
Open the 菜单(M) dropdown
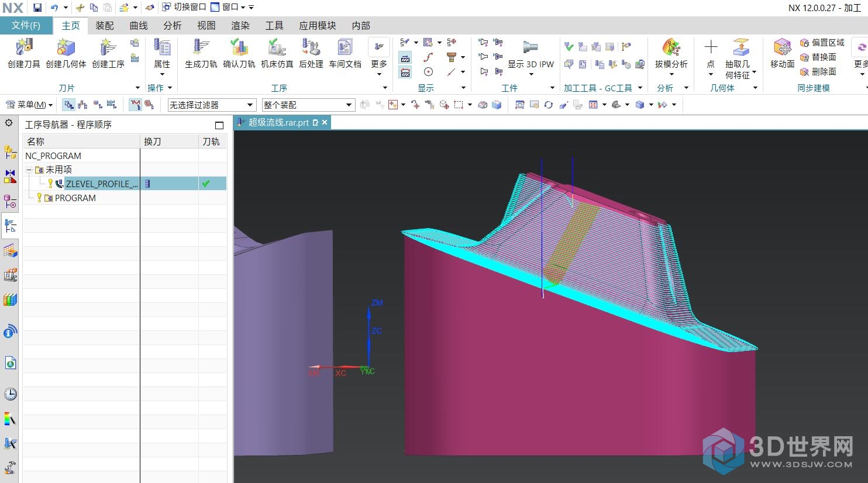pos(29,105)
